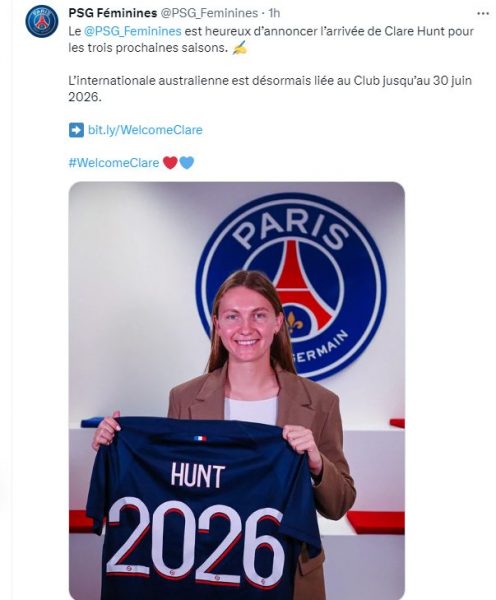Open the tweet's three-dot more menu
496x600 pixels.
click(x=483, y=13)
